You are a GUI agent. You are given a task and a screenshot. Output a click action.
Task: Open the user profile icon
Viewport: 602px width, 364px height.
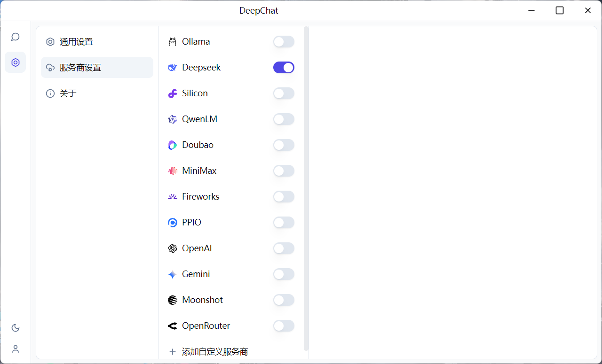point(16,349)
